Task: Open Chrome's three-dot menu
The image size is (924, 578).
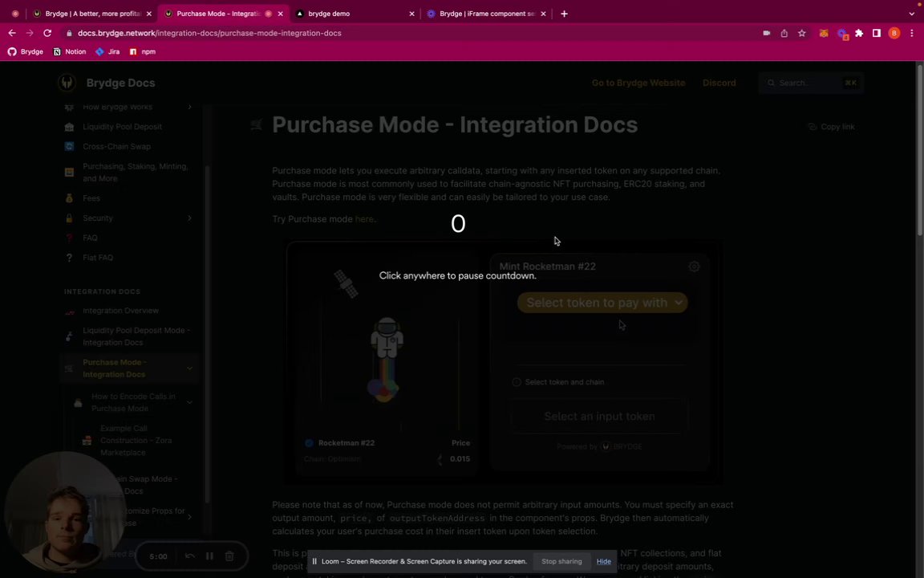Action: click(912, 33)
